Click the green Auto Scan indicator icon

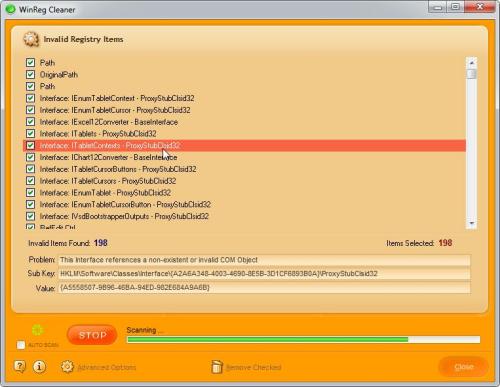[x=38, y=330]
